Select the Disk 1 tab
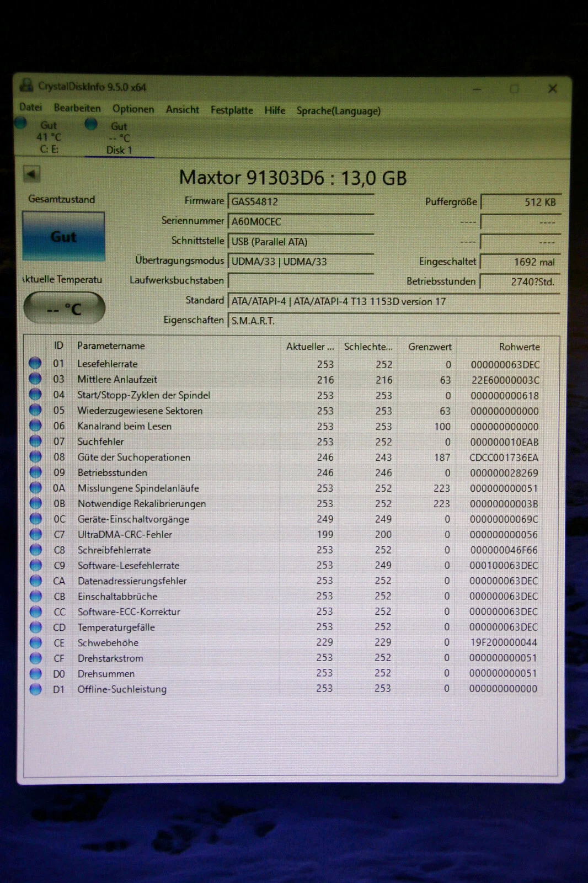 click(119, 137)
